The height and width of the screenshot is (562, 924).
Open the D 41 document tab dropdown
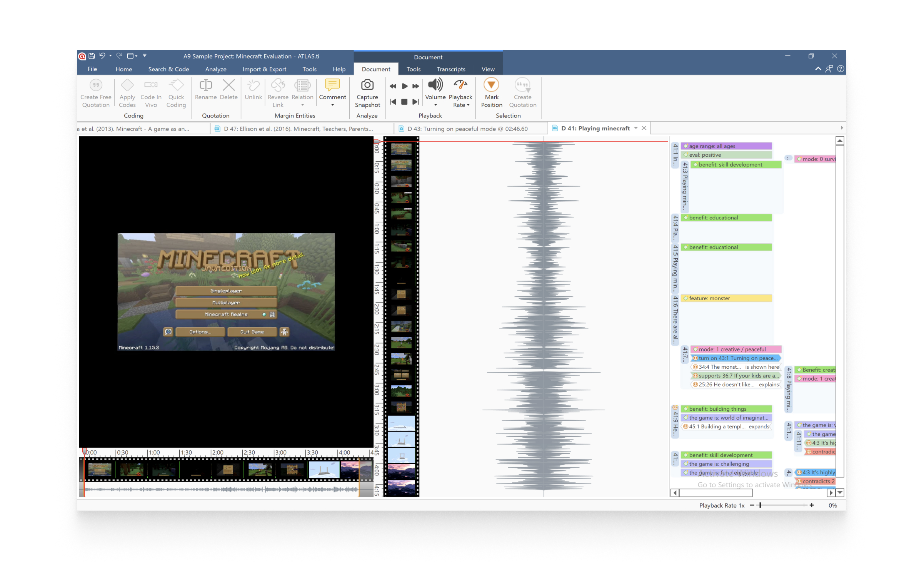[637, 128]
